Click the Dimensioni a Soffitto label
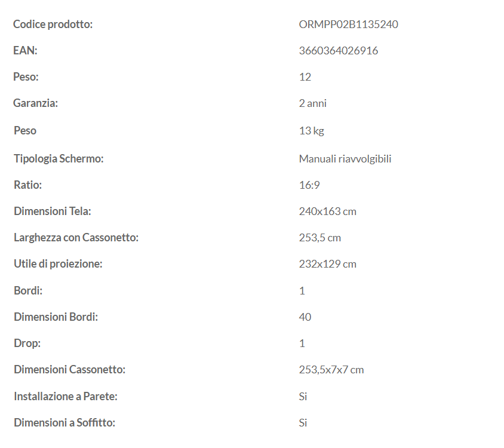The height and width of the screenshot is (448, 504). click(x=64, y=422)
